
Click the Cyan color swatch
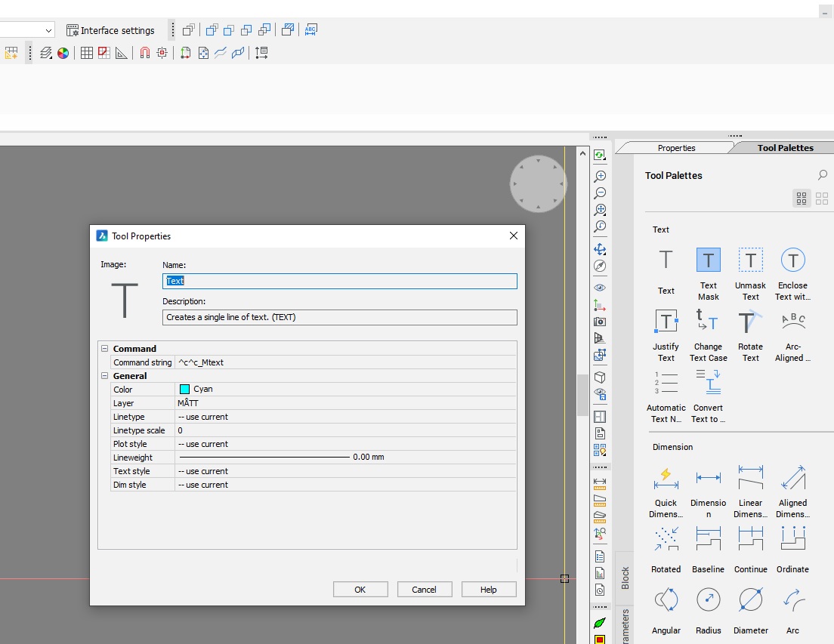(x=184, y=390)
